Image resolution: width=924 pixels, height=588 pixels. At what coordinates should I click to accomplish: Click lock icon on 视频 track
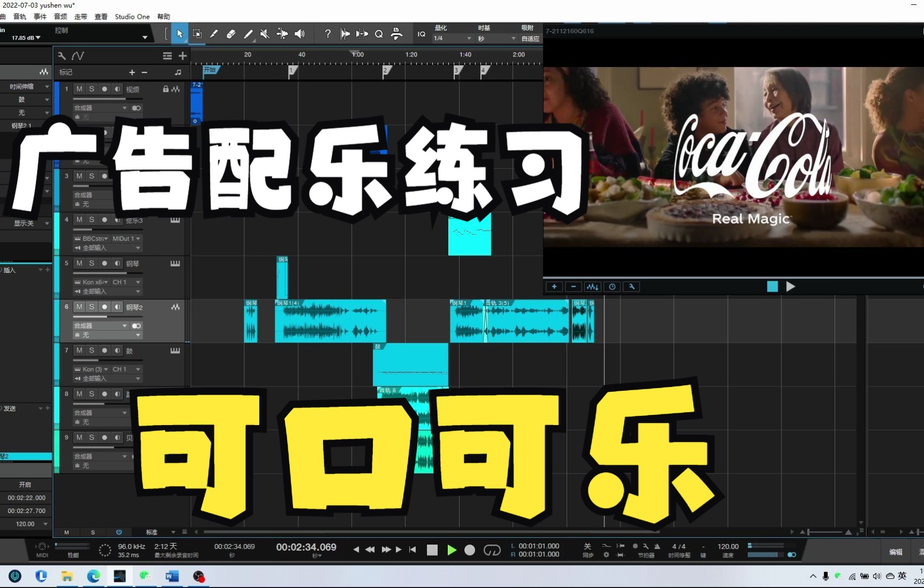pos(166,89)
